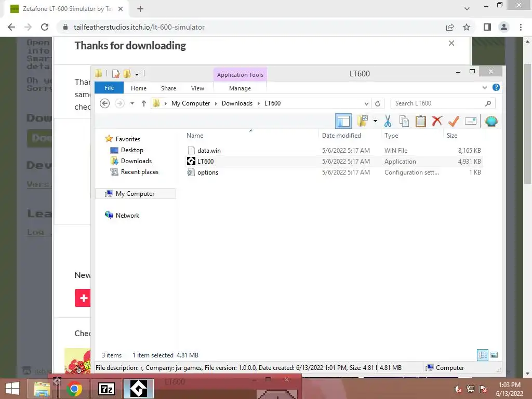Click the Copy toolbar icon
This screenshot has height=399, width=532.
click(404, 121)
